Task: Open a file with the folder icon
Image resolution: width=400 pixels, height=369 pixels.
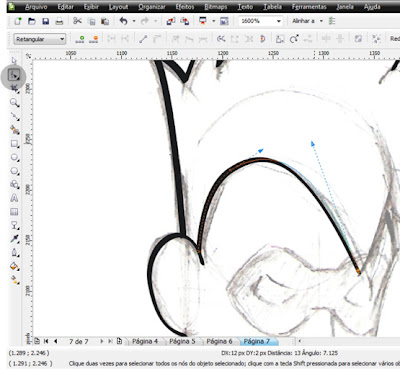Action: pyautogui.click(x=31, y=21)
